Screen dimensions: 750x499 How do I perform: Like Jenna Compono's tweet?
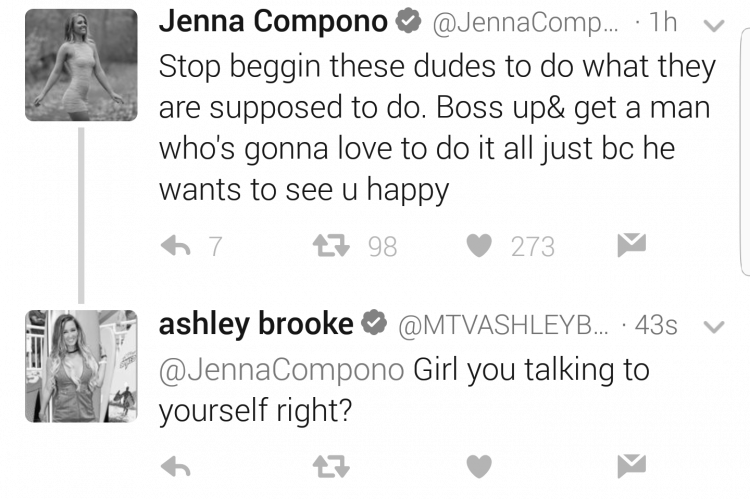point(479,246)
